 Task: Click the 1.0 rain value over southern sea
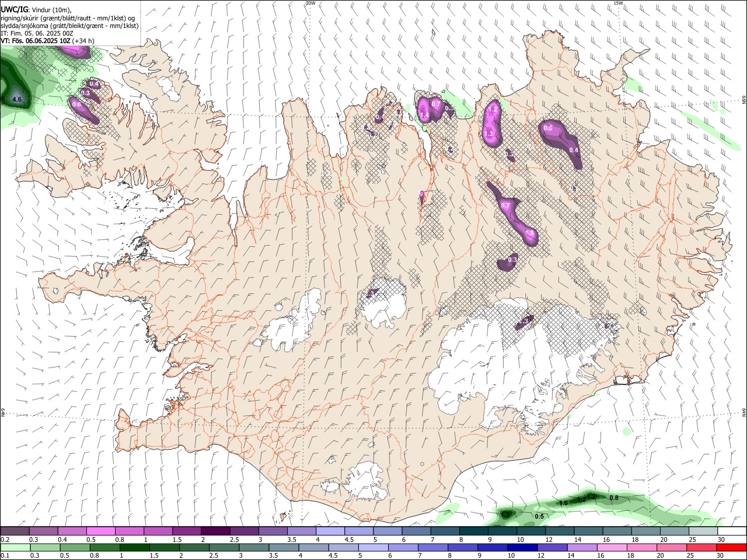(x=563, y=503)
